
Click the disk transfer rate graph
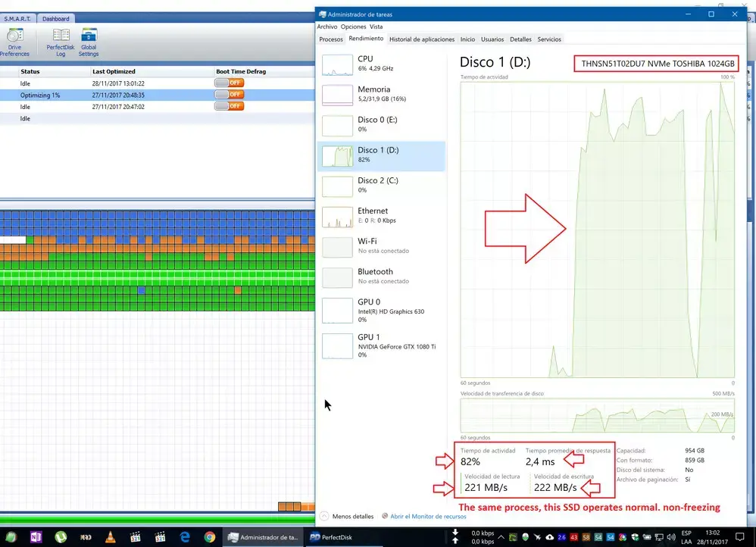(598, 415)
